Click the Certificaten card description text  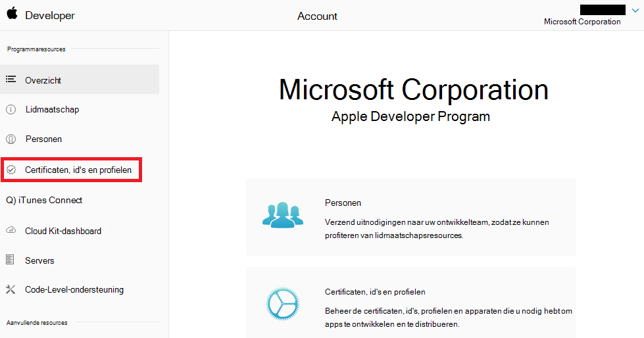pos(449,318)
